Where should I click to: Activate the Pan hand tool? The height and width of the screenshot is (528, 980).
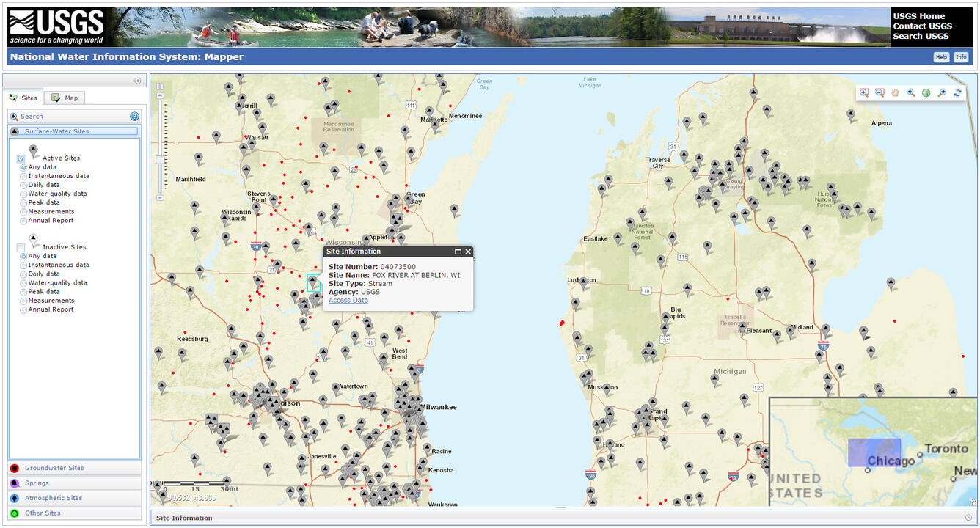tap(895, 92)
